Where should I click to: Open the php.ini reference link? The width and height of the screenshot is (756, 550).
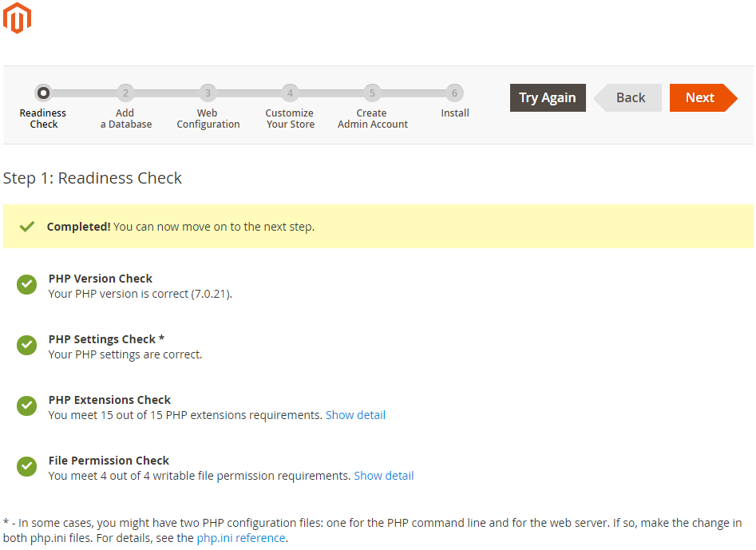click(241, 538)
